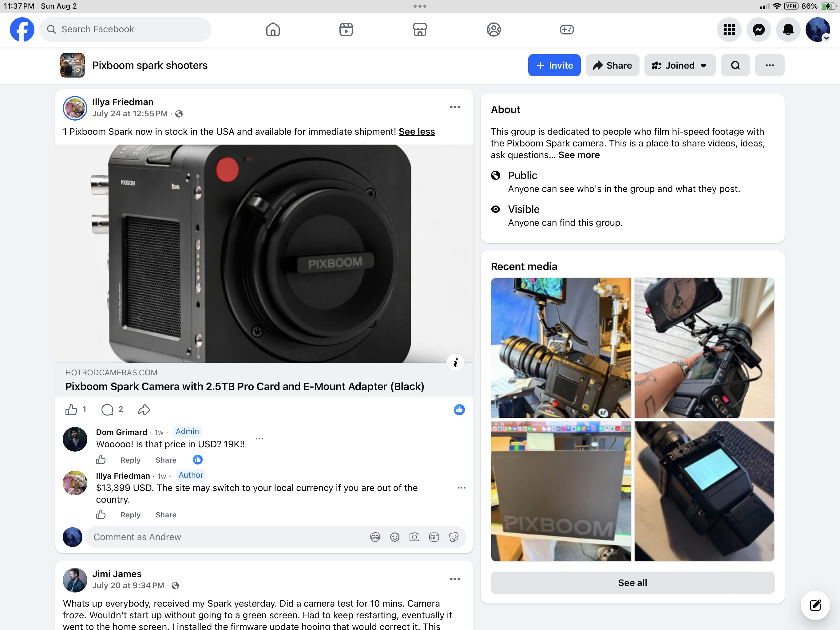This screenshot has width=840, height=630.
Task: Open options menu on Illya Friedman's post
Action: tap(454, 107)
